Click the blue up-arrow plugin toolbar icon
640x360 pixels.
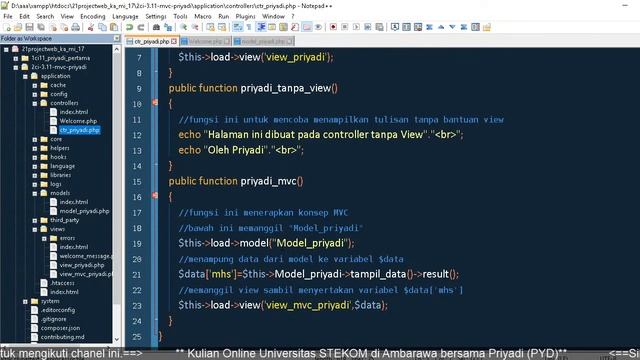(441, 27)
